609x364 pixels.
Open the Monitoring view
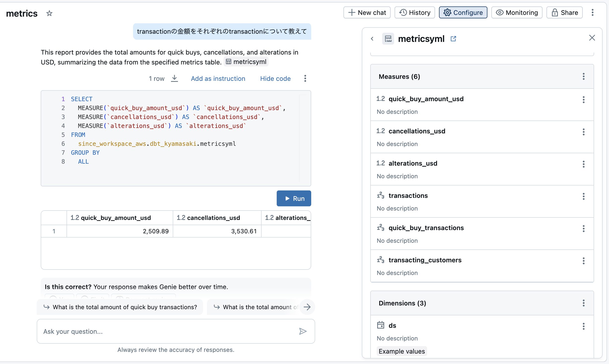(x=516, y=12)
